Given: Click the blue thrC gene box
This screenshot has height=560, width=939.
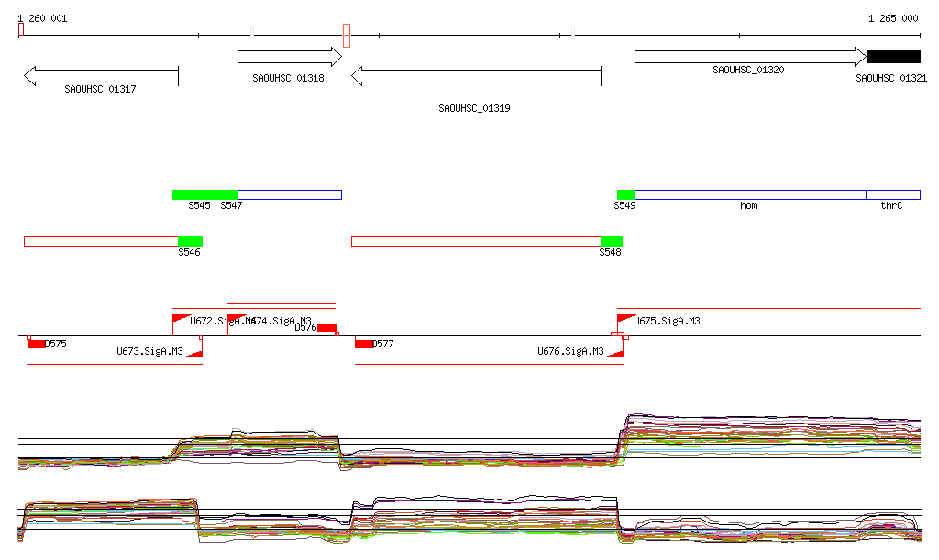Looking at the screenshot, I should point(893,194).
